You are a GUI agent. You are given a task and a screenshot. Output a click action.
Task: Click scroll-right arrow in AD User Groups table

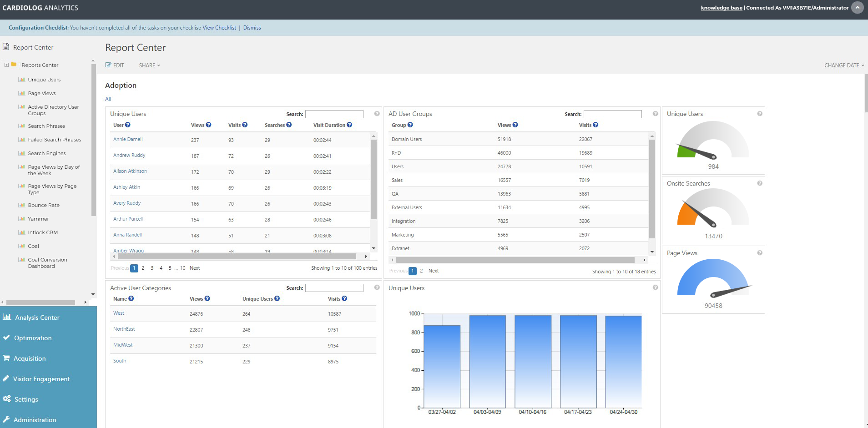(644, 260)
